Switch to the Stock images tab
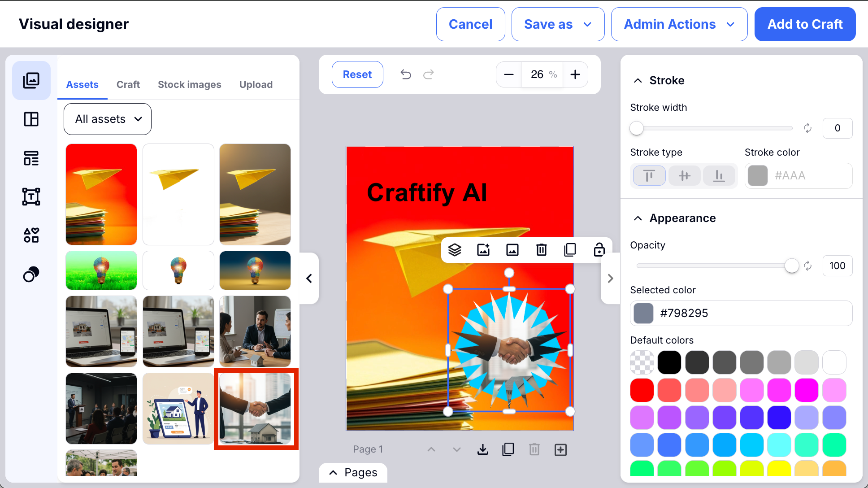The image size is (868, 488). click(x=189, y=85)
